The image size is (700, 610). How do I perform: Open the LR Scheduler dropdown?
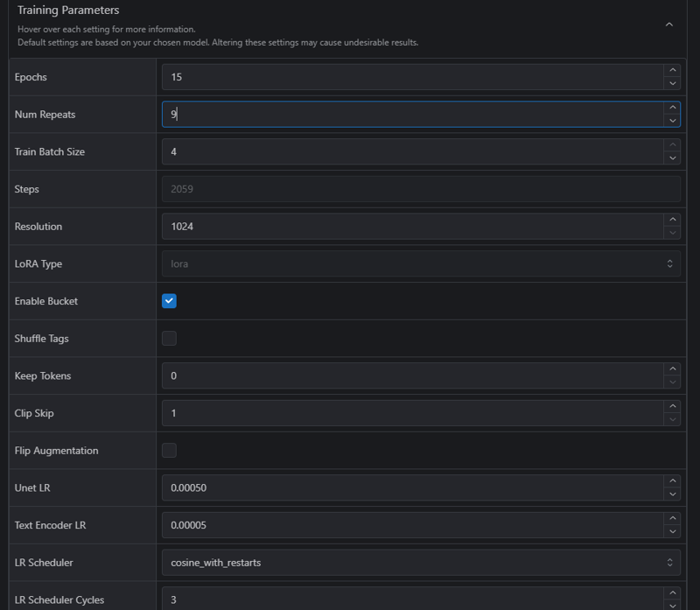click(421, 563)
